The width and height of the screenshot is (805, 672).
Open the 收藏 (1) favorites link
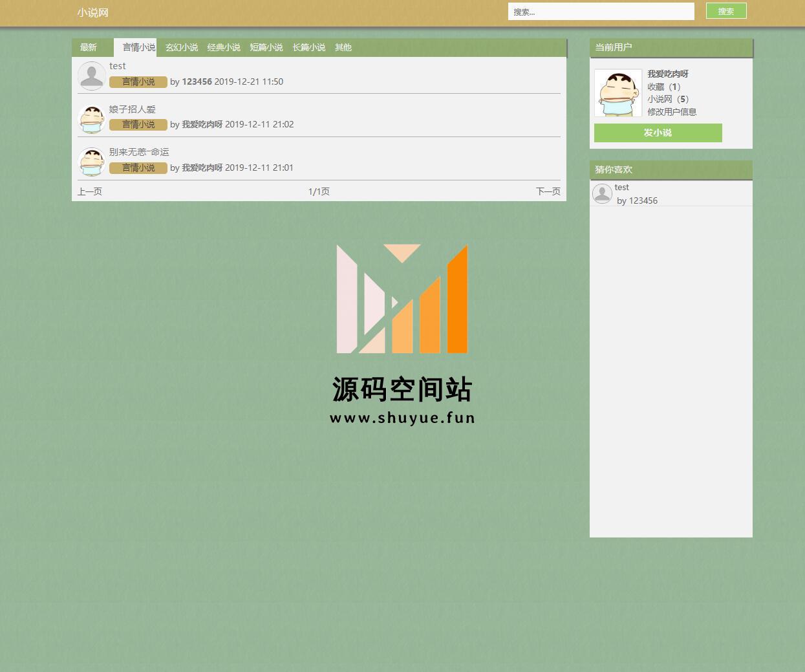click(x=664, y=87)
